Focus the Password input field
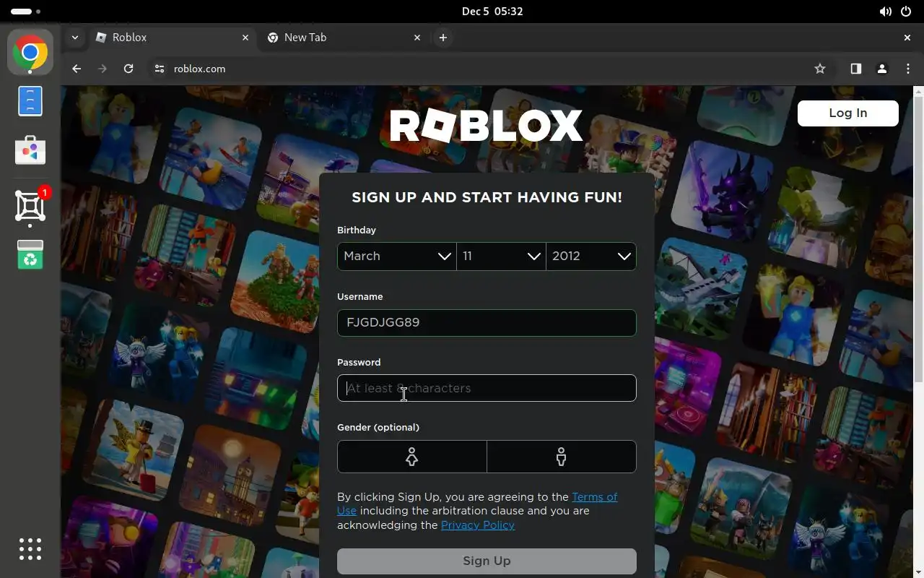 coord(487,388)
